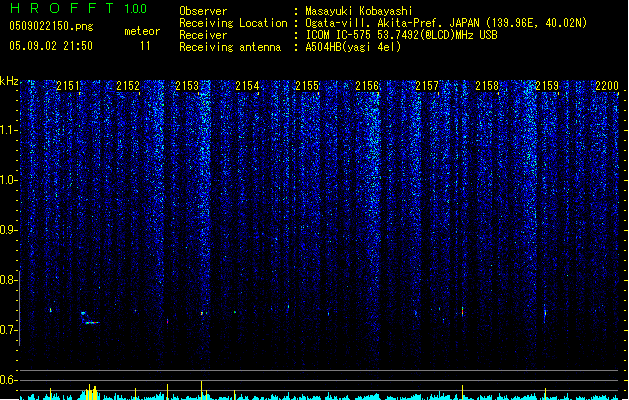Click the HROFFT 1.0.0 title text

(x=78, y=8)
